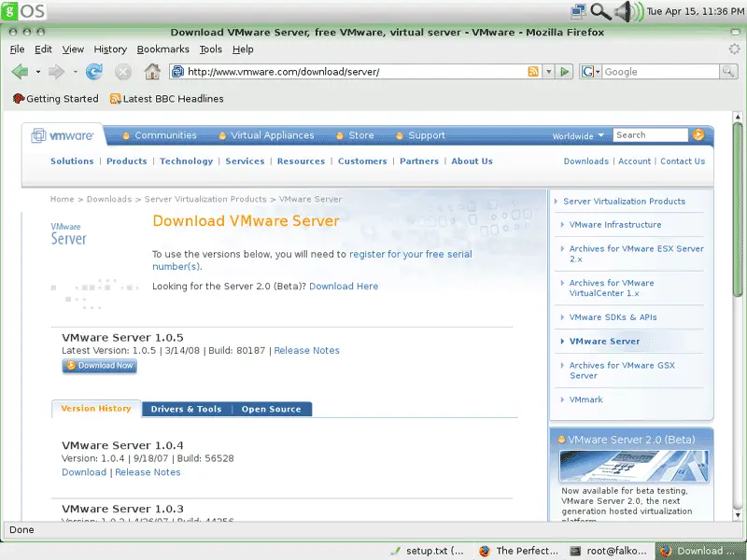Open the Bookmarks menu

(x=162, y=49)
